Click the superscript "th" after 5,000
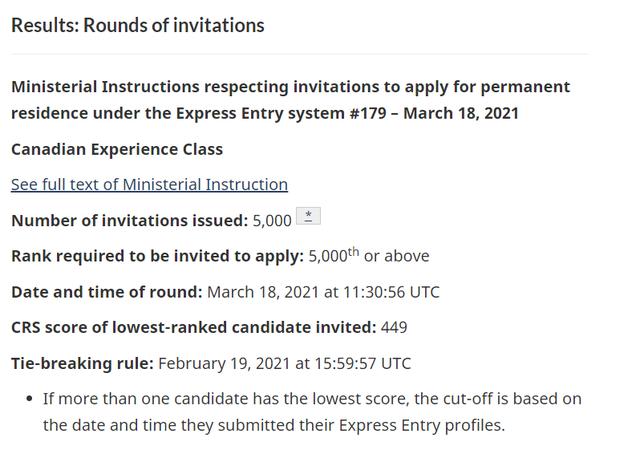This screenshot has width=640, height=450. point(352,250)
